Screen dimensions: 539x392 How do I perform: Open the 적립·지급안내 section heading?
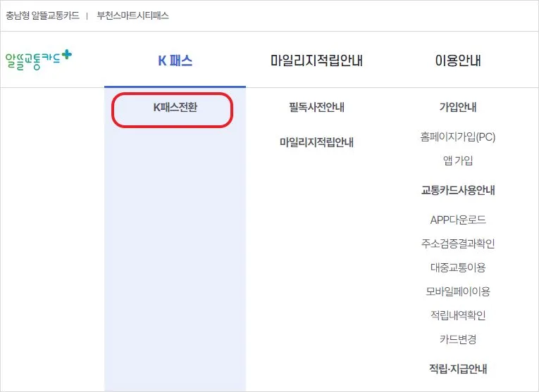[457, 369]
